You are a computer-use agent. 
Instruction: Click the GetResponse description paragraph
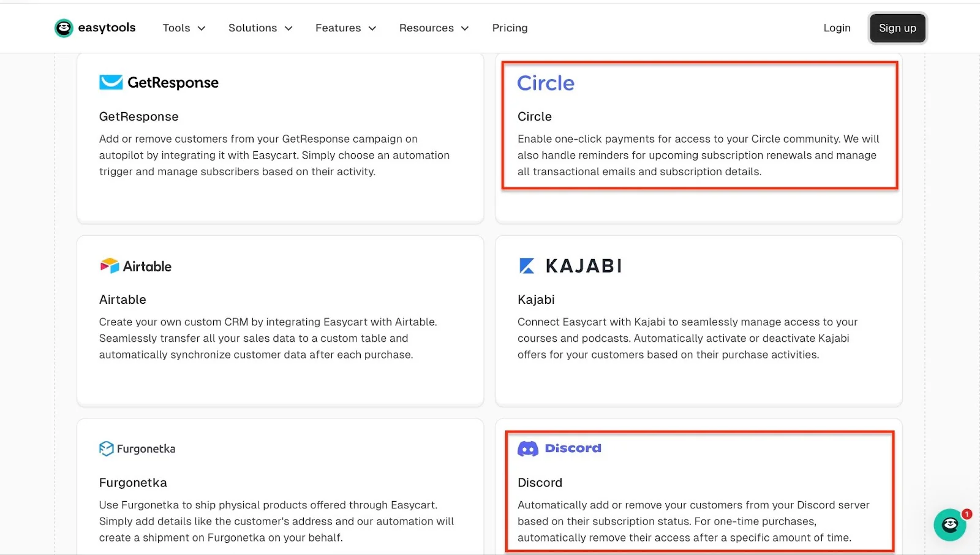click(x=274, y=156)
